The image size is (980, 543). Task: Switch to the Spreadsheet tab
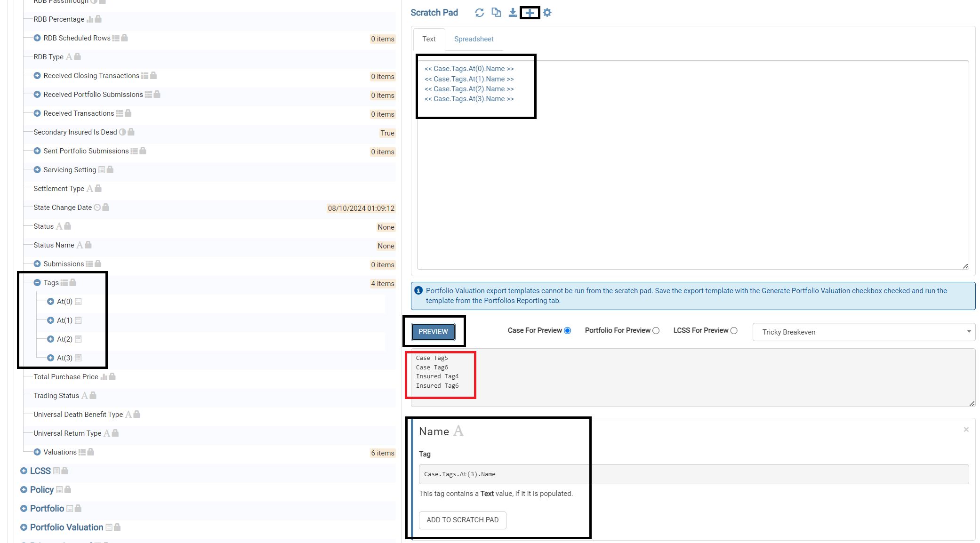point(474,39)
